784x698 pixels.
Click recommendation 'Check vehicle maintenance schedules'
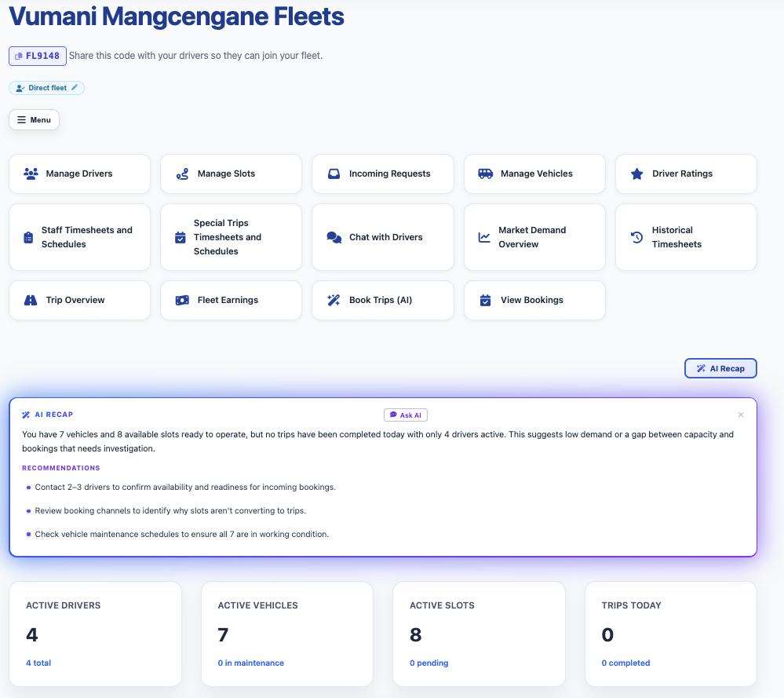click(x=182, y=535)
